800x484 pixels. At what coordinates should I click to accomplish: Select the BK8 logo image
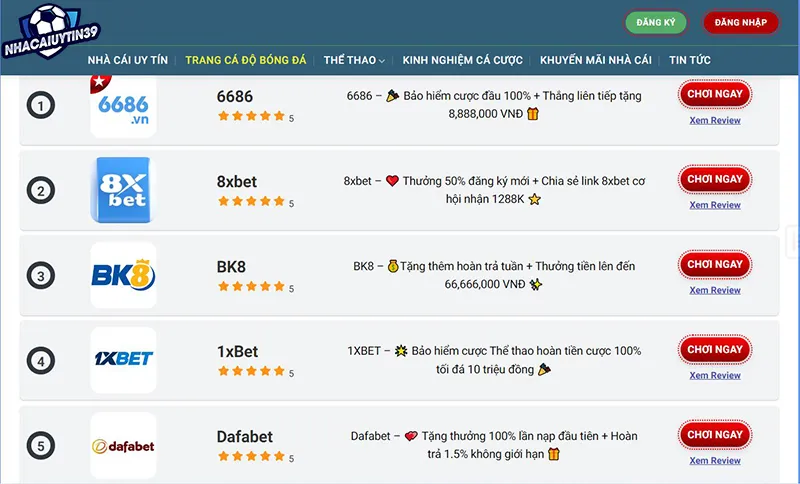tap(123, 275)
